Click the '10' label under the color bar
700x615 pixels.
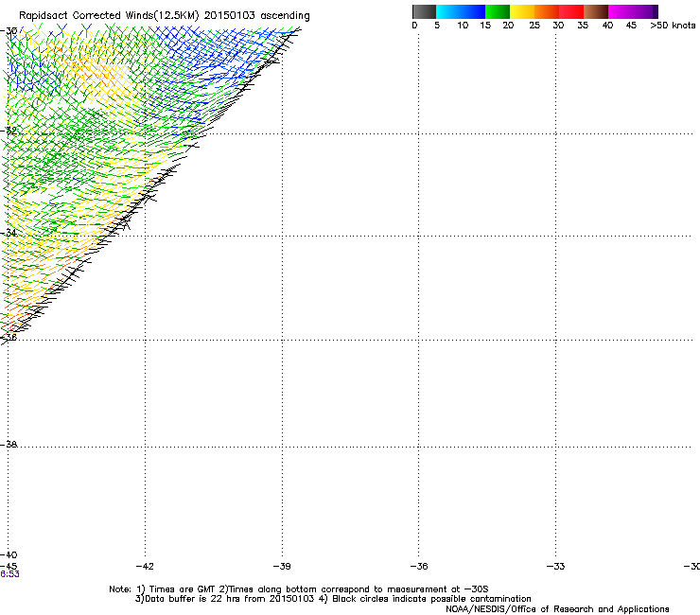point(463,26)
